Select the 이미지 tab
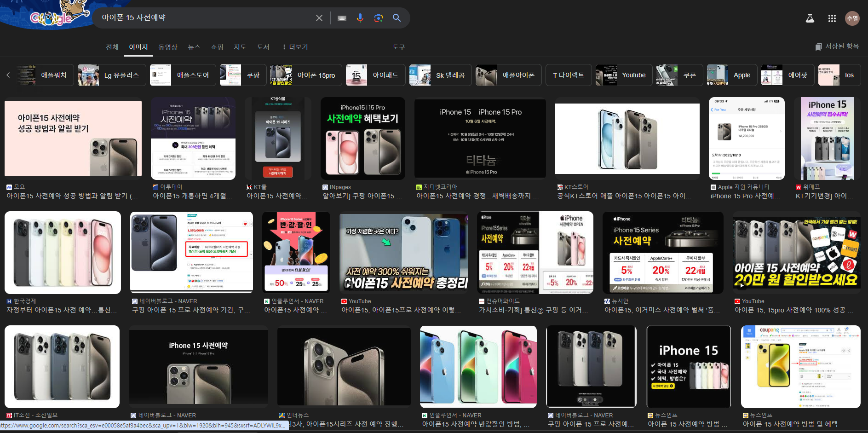Screen dimensions: 868x433 pyautogui.click(x=138, y=47)
